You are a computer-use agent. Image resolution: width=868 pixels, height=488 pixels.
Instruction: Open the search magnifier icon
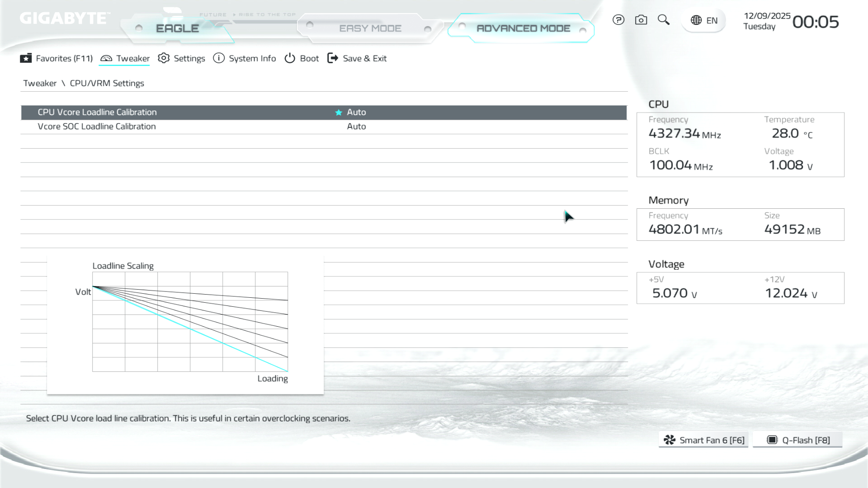(663, 20)
